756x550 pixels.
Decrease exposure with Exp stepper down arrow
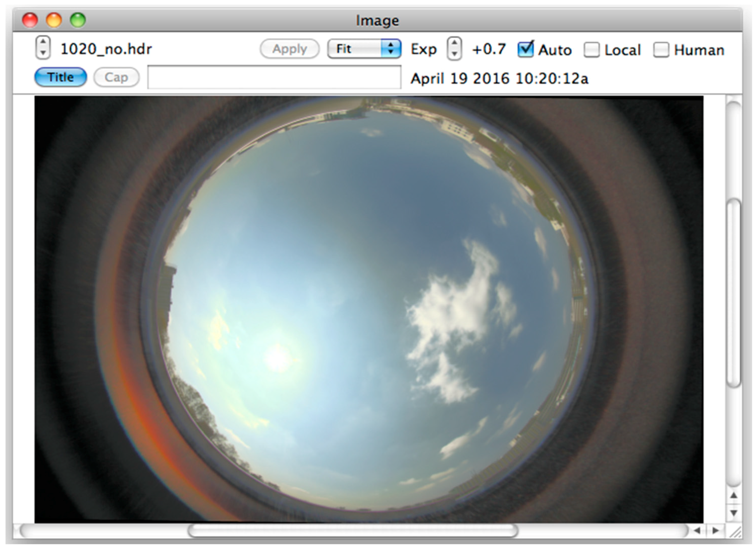454,54
